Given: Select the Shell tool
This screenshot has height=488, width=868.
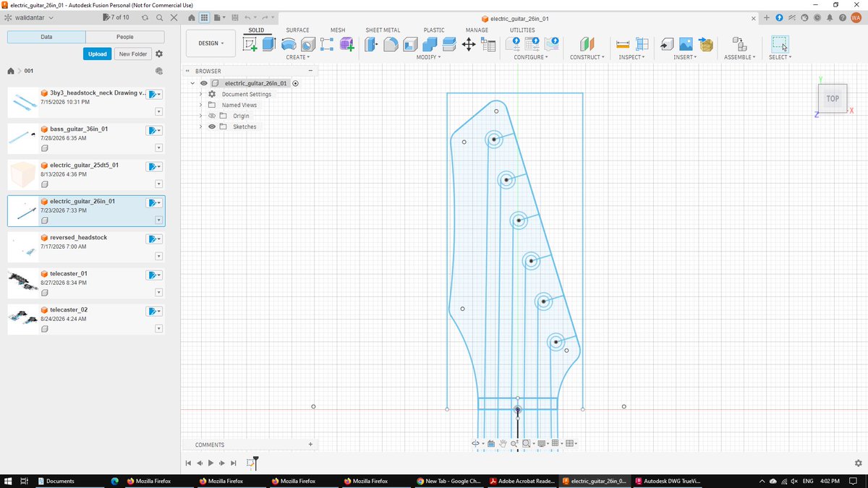Looking at the screenshot, I should click(x=410, y=44).
